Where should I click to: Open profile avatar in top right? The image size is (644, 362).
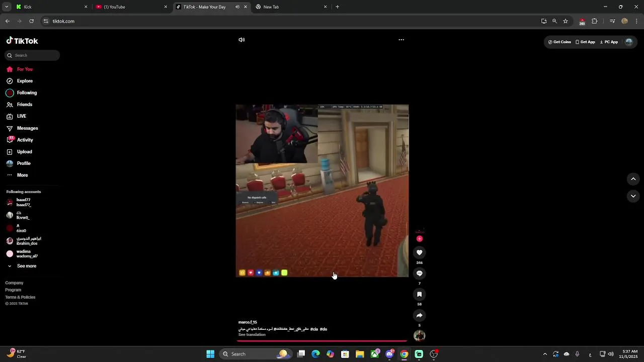(x=628, y=42)
